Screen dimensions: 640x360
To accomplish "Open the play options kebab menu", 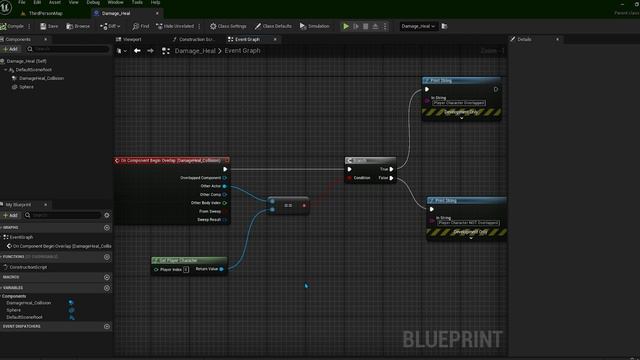I will pos(385,26).
